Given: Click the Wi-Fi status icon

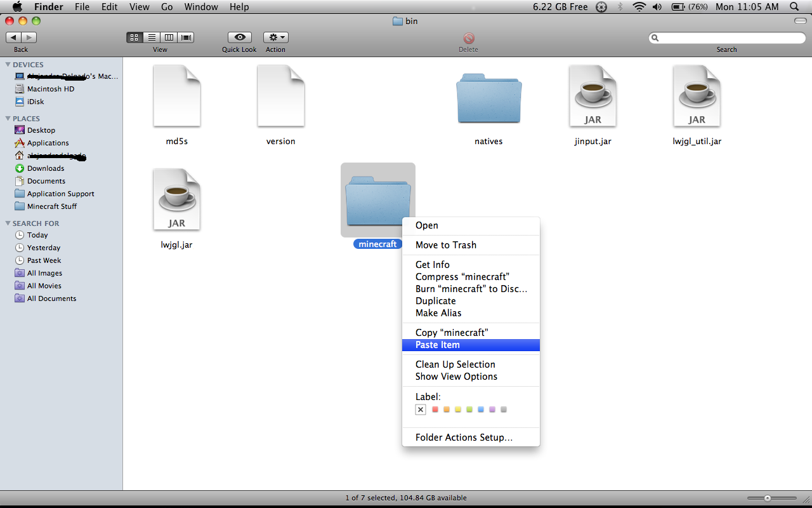Looking at the screenshot, I should (x=639, y=7).
